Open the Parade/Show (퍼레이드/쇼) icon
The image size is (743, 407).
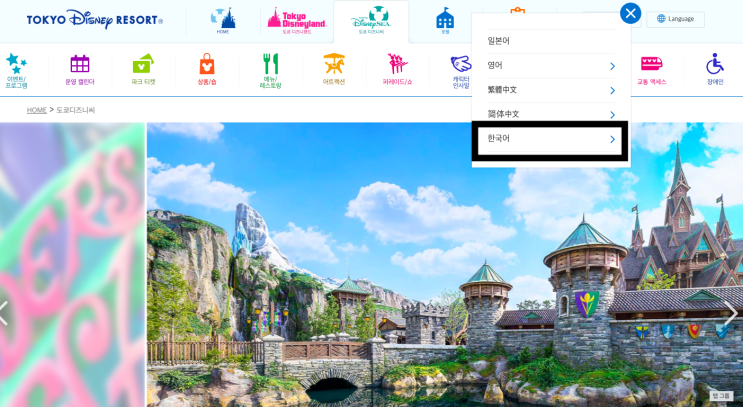(x=397, y=70)
